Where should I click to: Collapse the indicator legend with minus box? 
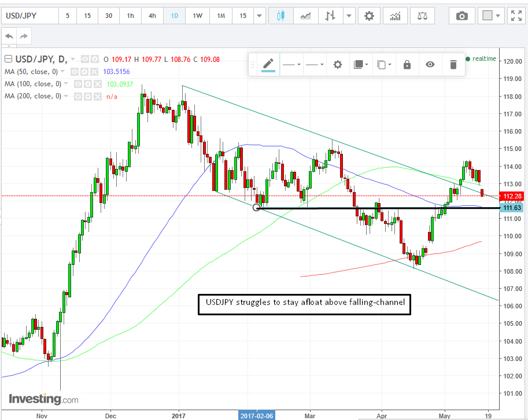tap(9, 59)
